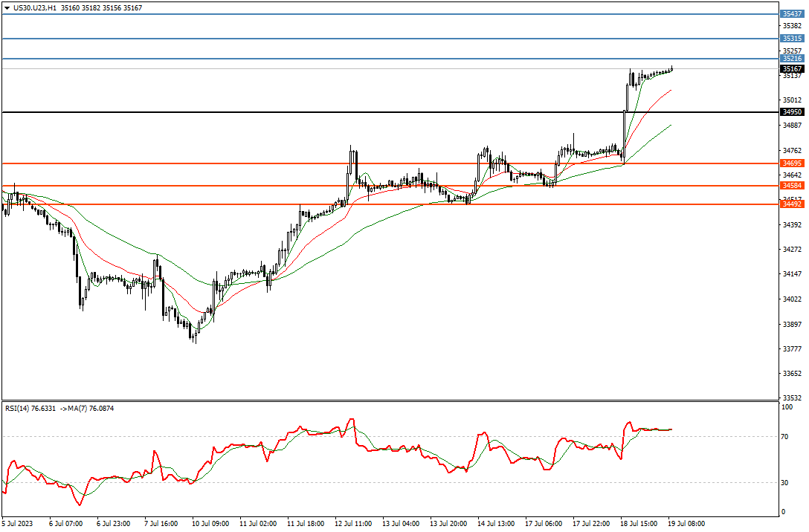Click the 17 Jul 22:00 time label
Viewport: 809px width, 532px height.
(x=591, y=523)
